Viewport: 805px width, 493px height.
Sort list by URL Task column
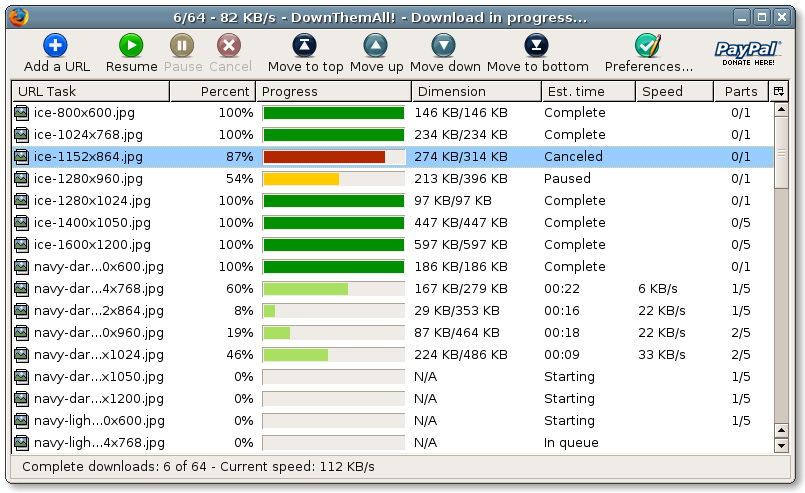(90, 91)
